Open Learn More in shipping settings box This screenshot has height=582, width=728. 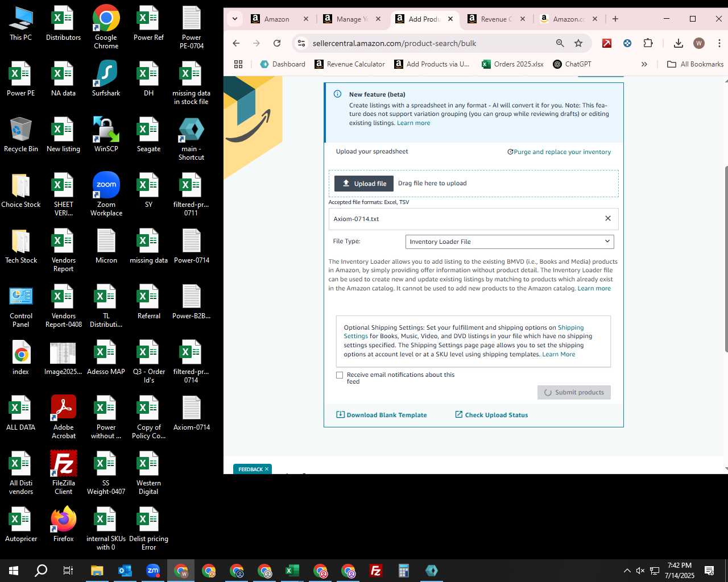click(x=559, y=354)
